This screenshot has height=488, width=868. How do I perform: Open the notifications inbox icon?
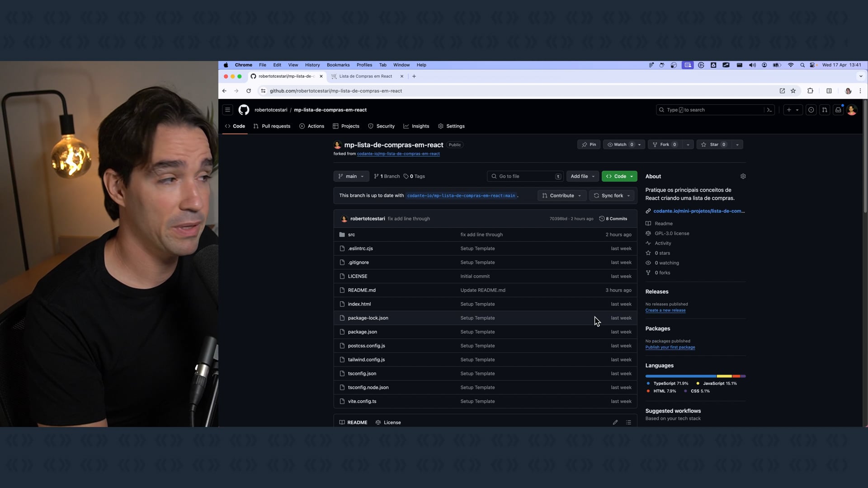(x=838, y=110)
